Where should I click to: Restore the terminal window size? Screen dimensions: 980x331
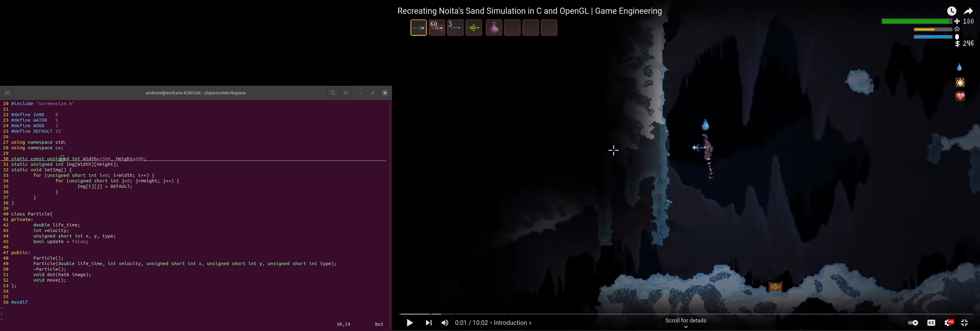(372, 93)
